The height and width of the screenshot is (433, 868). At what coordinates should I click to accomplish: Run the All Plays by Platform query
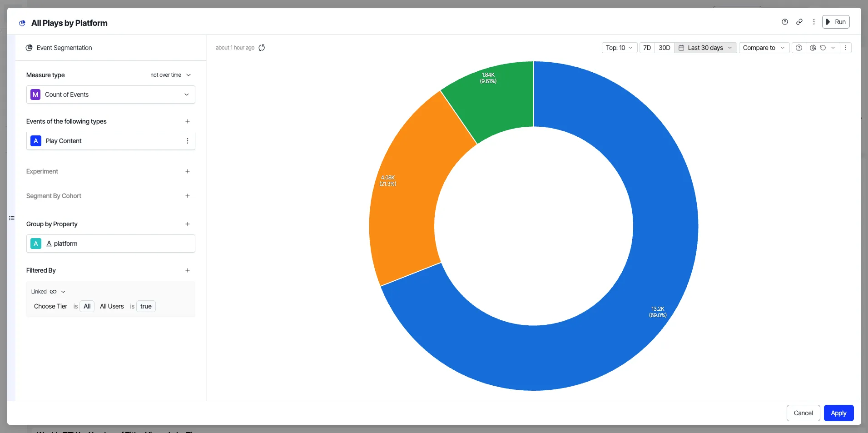[x=836, y=22]
